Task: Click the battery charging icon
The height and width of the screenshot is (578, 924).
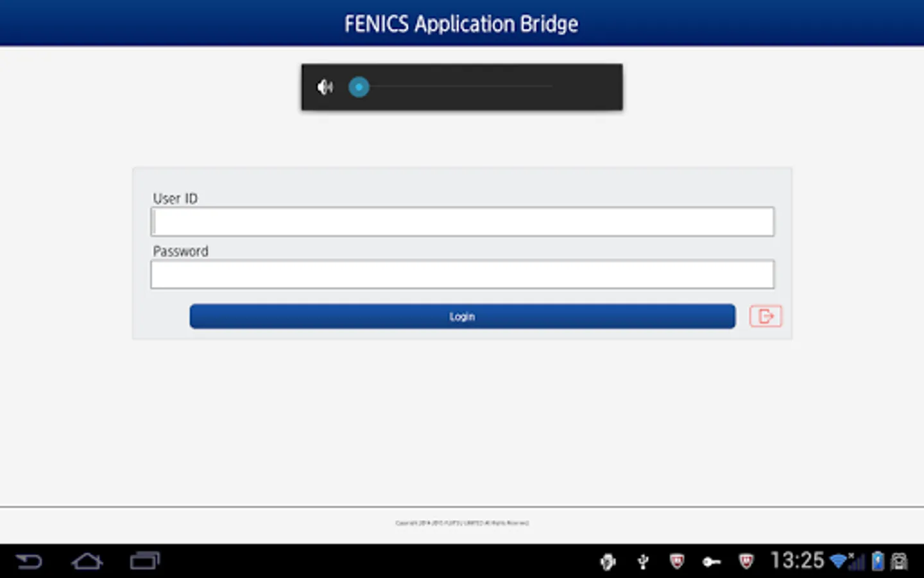Action: pyautogui.click(x=878, y=561)
